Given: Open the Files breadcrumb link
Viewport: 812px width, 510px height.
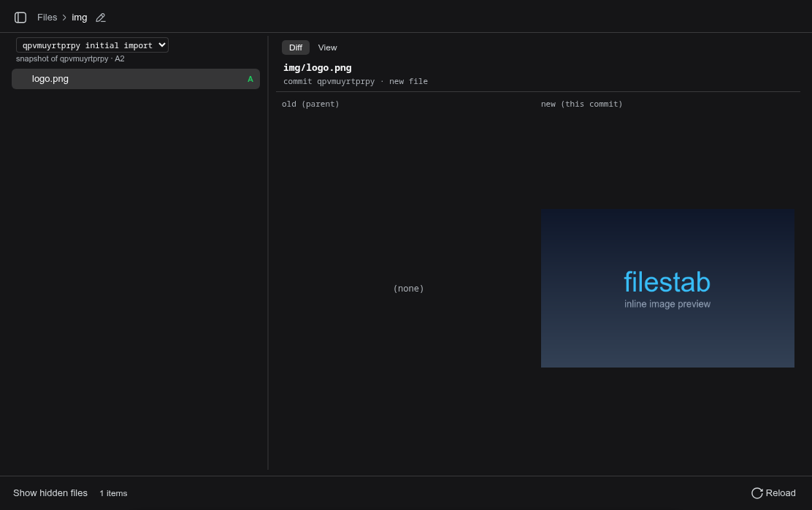Looking at the screenshot, I should click(47, 18).
